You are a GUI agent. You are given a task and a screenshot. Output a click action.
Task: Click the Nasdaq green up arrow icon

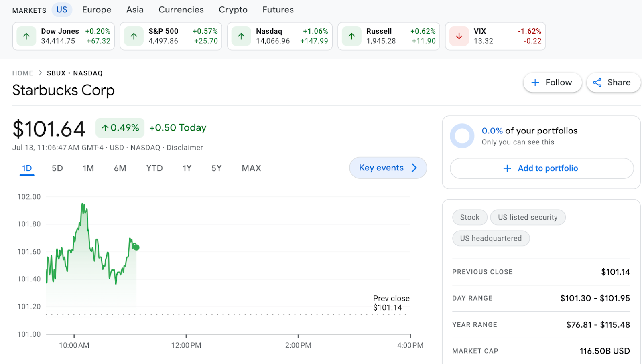click(x=241, y=36)
